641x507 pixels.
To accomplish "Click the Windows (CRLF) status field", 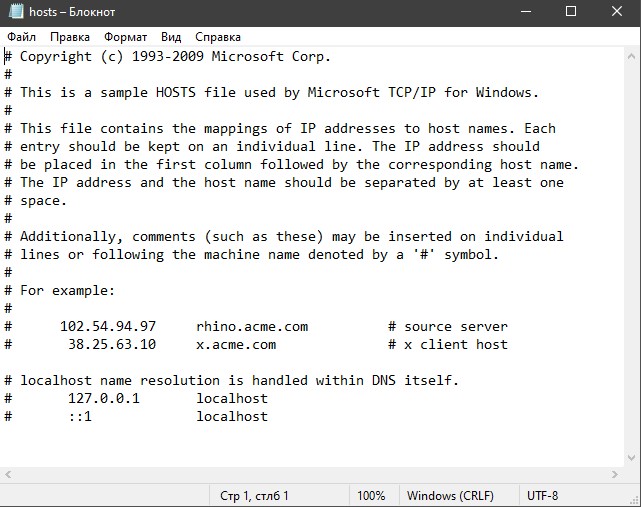I will (450, 496).
